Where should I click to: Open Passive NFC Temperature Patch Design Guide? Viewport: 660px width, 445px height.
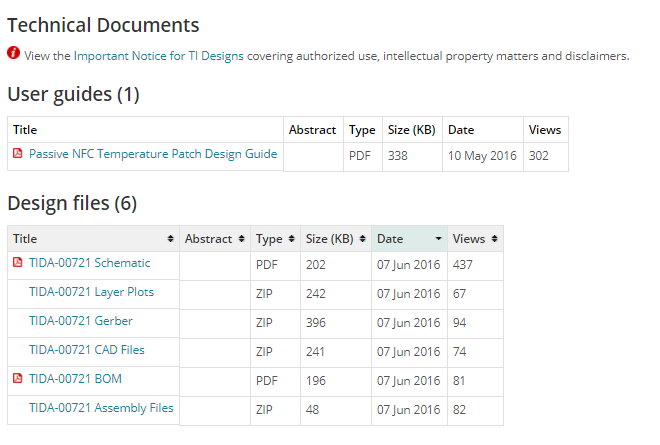(x=153, y=154)
